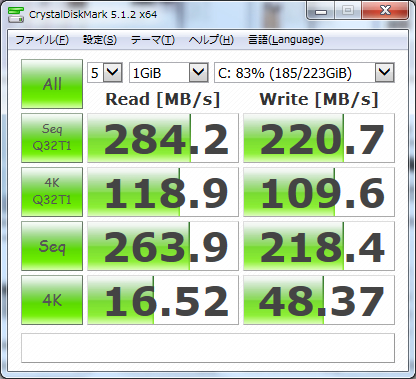Open the テーマ(T) menu
Image resolution: width=416 pixels, height=379 pixels.
[153, 40]
